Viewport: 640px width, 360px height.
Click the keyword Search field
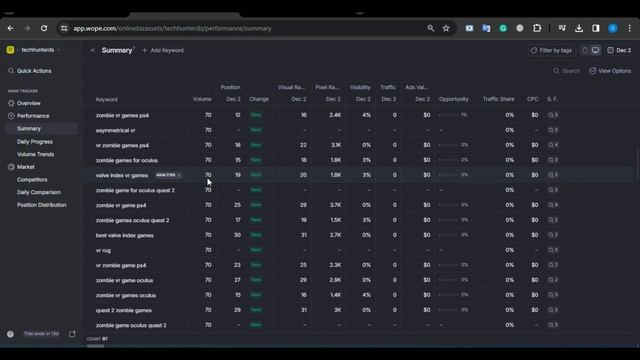tap(567, 71)
